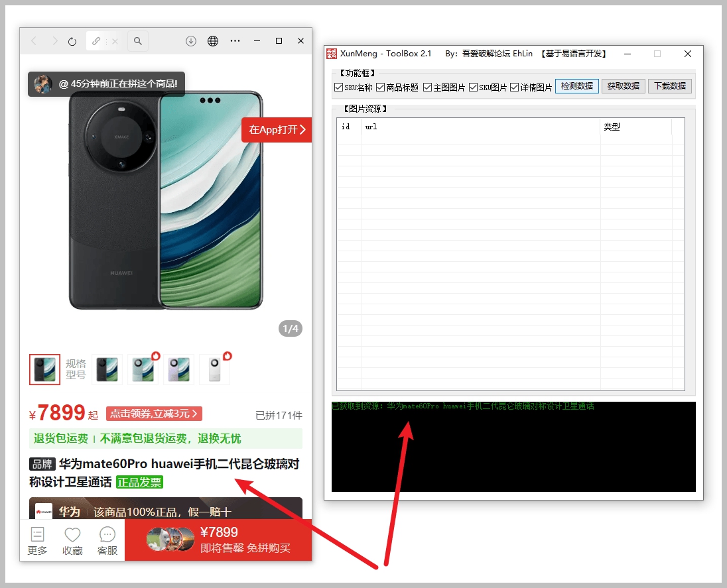The width and height of the screenshot is (727, 588).
Task: Close the address tab with the X
Action: pyautogui.click(x=115, y=41)
